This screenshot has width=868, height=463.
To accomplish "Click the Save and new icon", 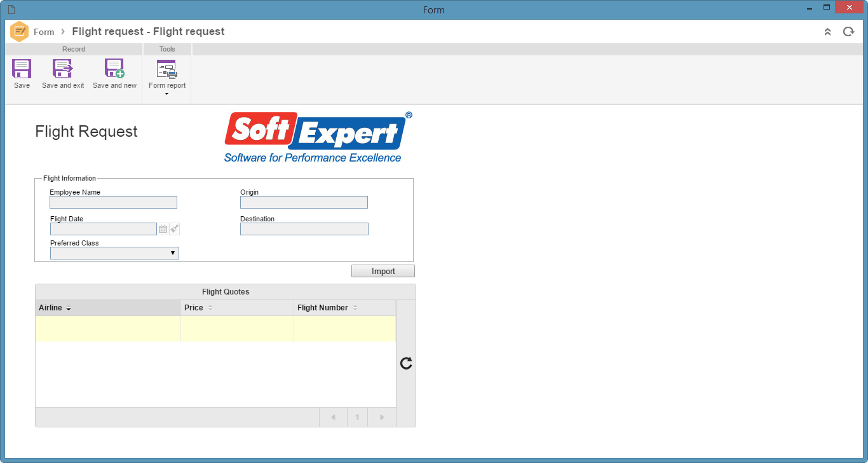I will 114,69.
